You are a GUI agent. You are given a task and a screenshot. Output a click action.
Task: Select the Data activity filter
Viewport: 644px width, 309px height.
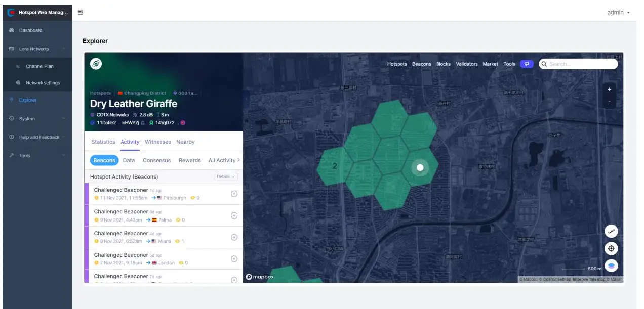(129, 160)
